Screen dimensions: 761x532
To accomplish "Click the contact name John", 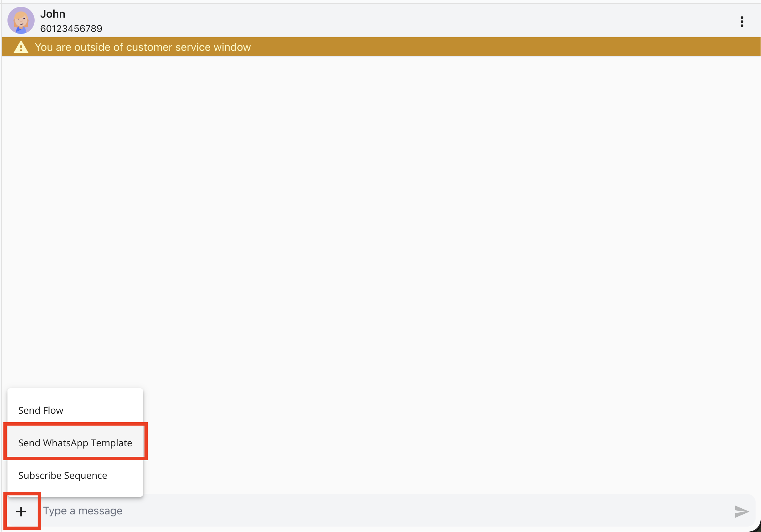I will [x=53, y=14].
